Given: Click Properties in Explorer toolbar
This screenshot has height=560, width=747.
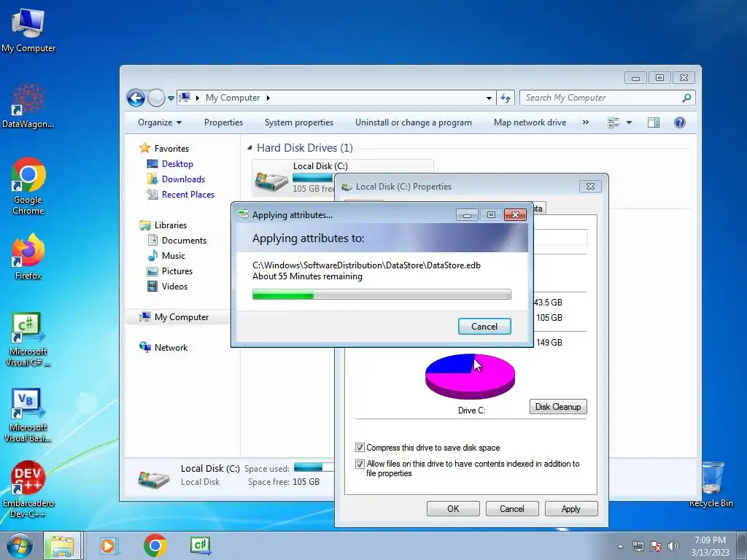Looking at the screenshot, I should 223,122.
